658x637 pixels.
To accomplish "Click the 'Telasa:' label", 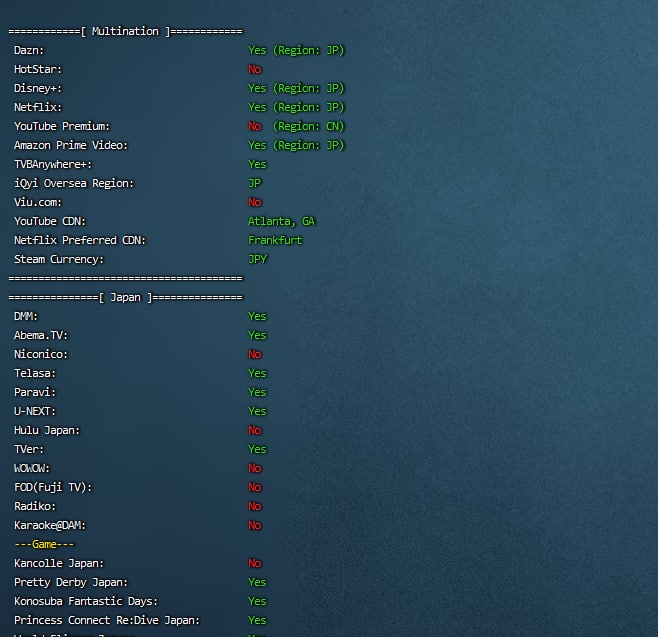I will 35,373.
